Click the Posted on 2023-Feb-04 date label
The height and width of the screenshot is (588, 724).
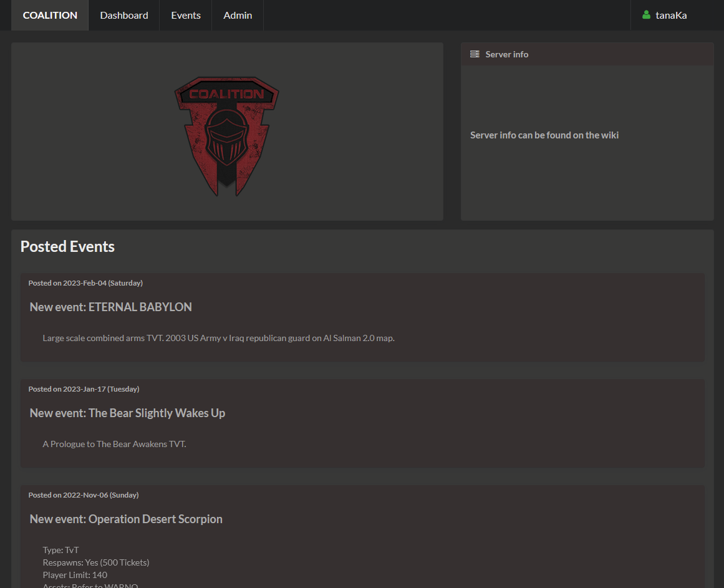[85, 283]
